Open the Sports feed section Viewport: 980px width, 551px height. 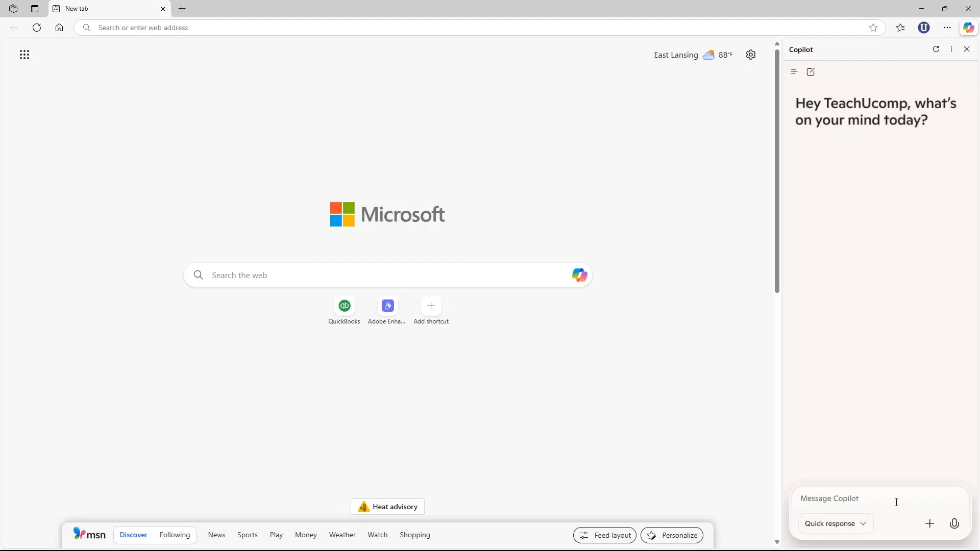point(248,535)
